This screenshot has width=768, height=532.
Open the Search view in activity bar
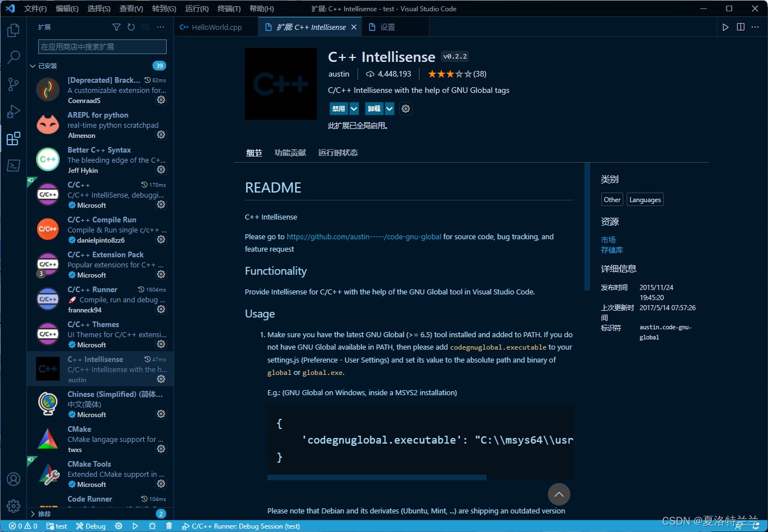(x=14, y=57)
